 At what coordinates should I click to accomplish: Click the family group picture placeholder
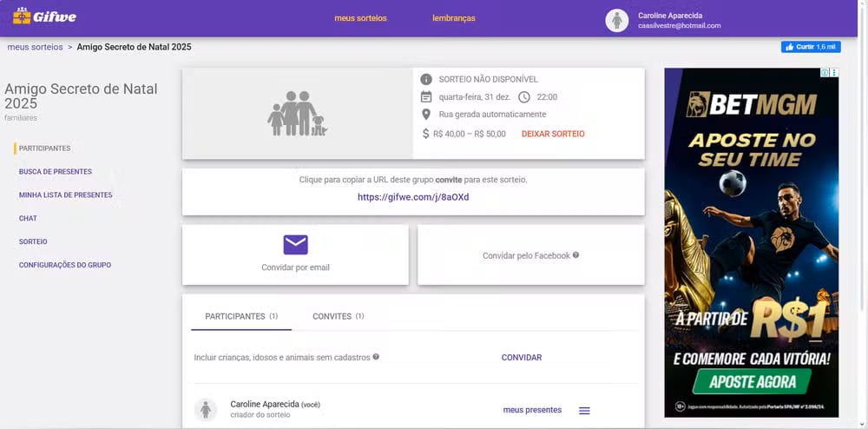[x=297, y=114]
